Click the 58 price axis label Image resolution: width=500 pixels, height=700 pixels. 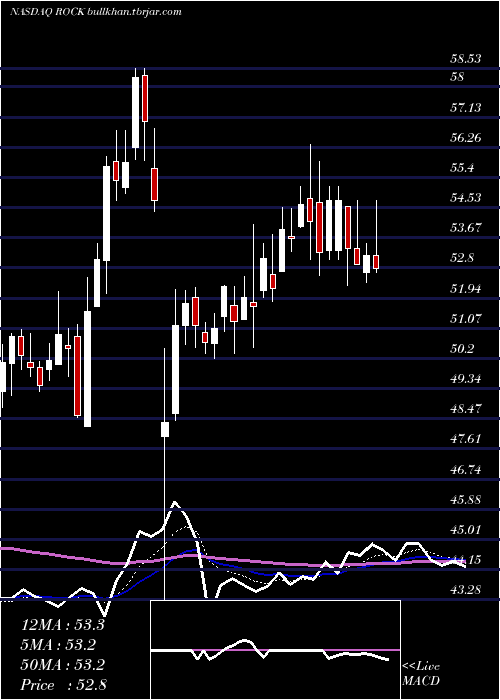[x=458, y=77]
